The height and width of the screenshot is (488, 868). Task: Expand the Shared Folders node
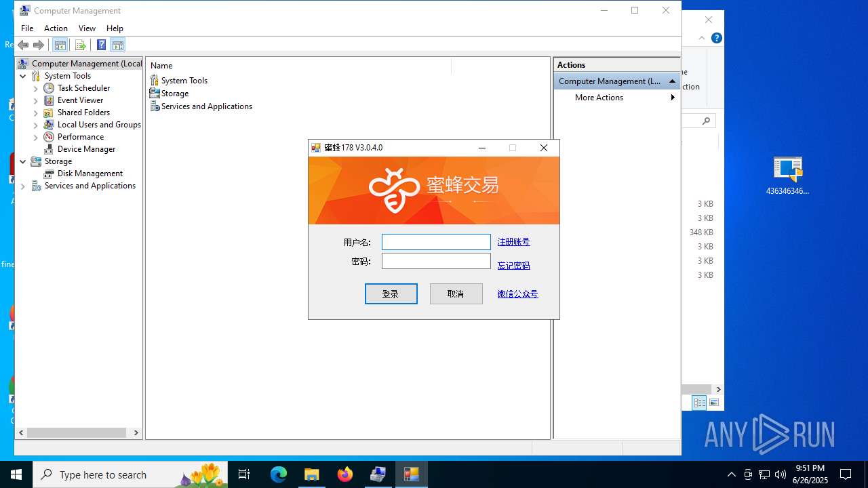36,113
